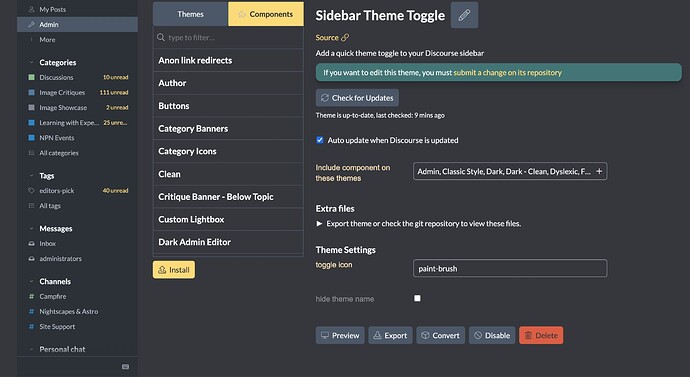Select the Dark Admin Editor component
This screenshot has width=690, height=377.
coord(228,242)
